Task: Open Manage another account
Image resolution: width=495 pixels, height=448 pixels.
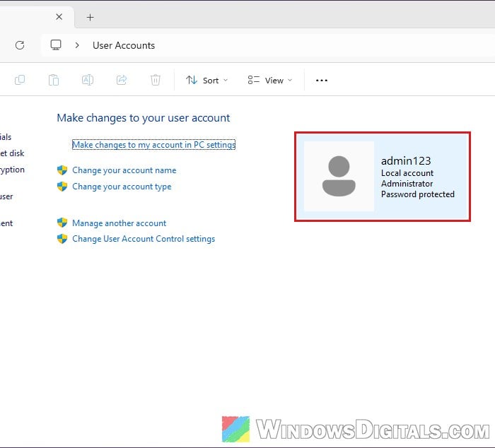Action: (x=119, y=223)
